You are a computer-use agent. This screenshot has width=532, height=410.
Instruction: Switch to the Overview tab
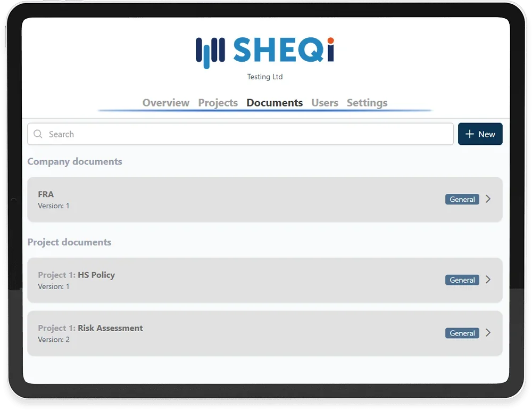(166, 103)
